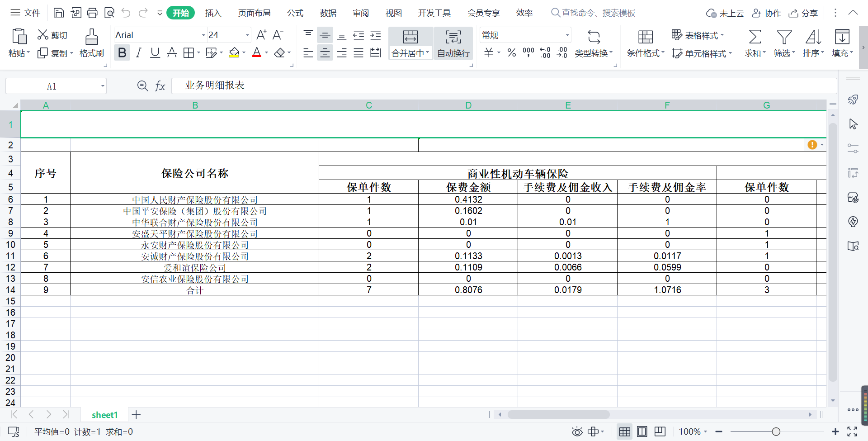Apply thousands separator format
868x441 pixels.
click(x=528, y=53)
